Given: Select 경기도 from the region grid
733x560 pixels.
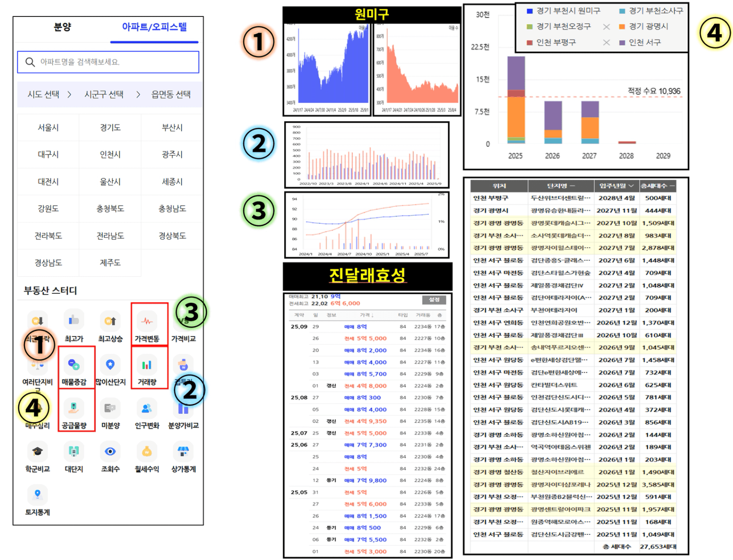Looking at the screenshot, I should (110, 128).
